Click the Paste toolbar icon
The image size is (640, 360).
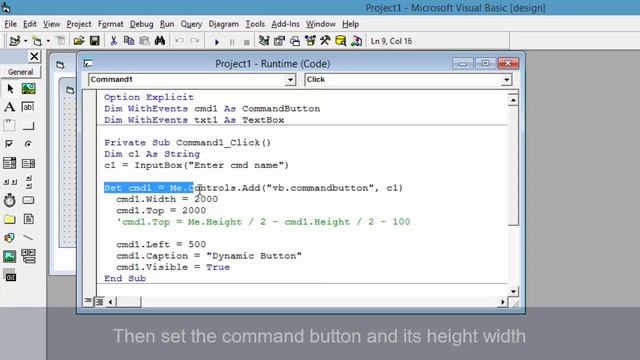[144, 41]
